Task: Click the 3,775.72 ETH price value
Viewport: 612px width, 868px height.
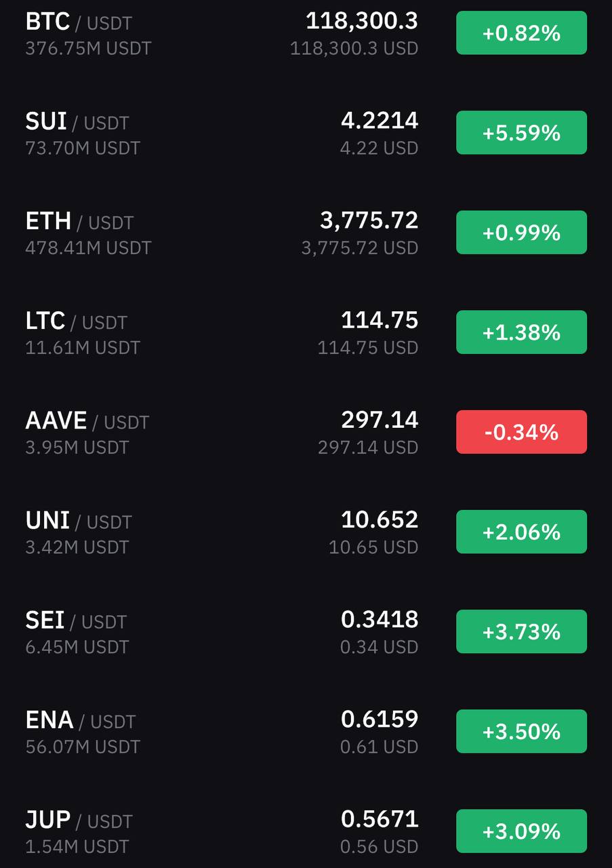Action: click(369, 220)
